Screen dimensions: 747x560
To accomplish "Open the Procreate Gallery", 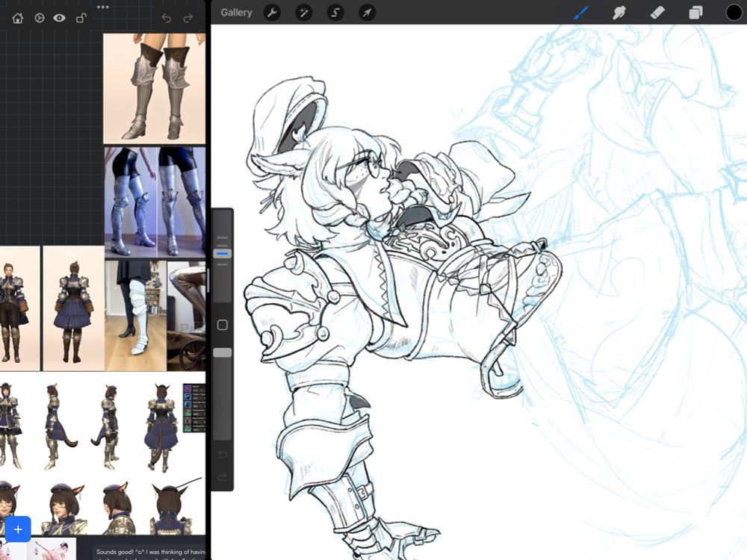I will 236,13.
